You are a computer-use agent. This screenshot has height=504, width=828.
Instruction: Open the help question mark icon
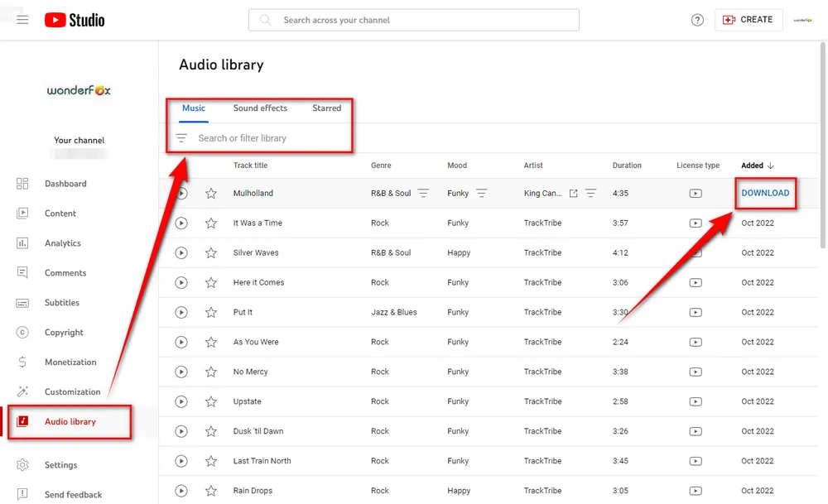pyautogui.click(x=697, y=20)
